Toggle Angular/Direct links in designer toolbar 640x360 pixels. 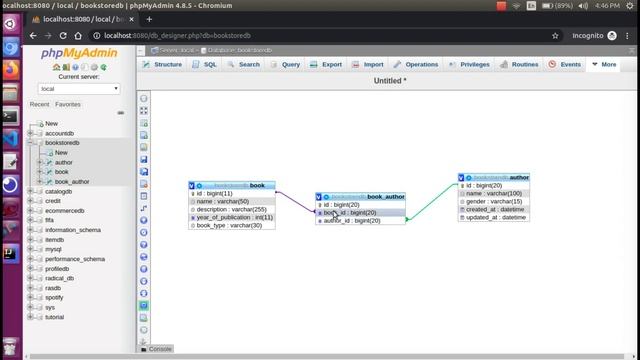click(x=144, y=257)
